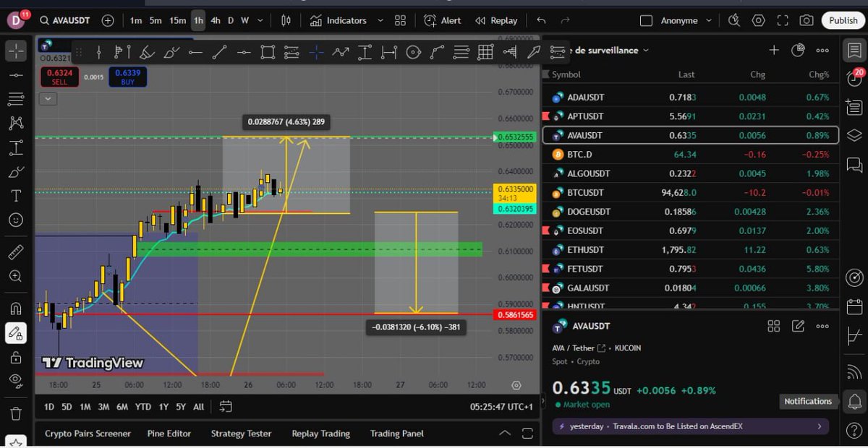
Task: Open the go to date calendar icon
Action: [225, 407]
